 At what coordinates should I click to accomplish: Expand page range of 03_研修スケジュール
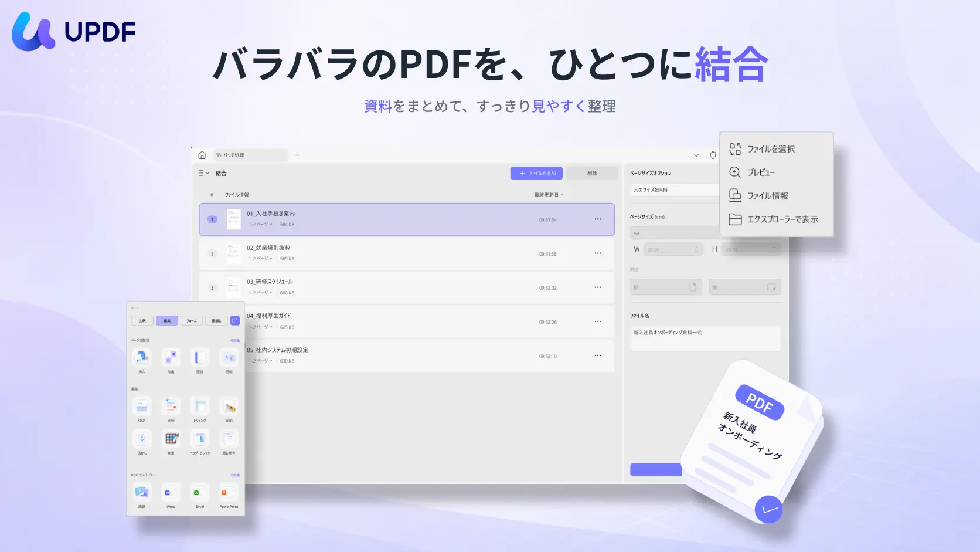(260, 293)
